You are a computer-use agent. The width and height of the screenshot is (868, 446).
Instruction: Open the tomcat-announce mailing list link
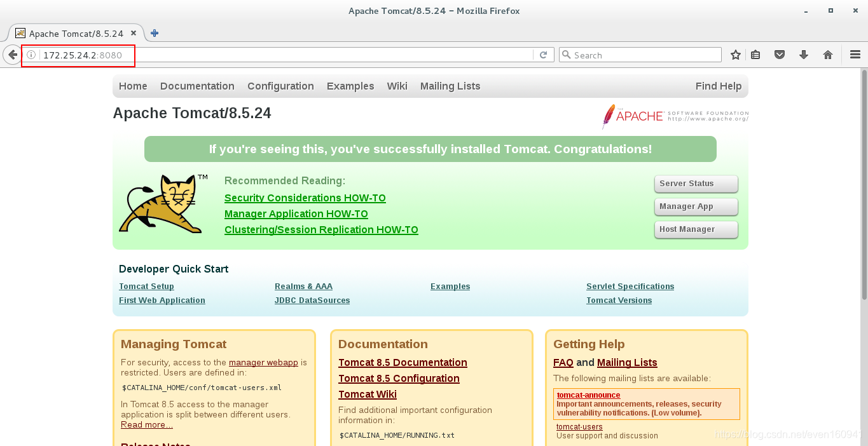point(588,395)
